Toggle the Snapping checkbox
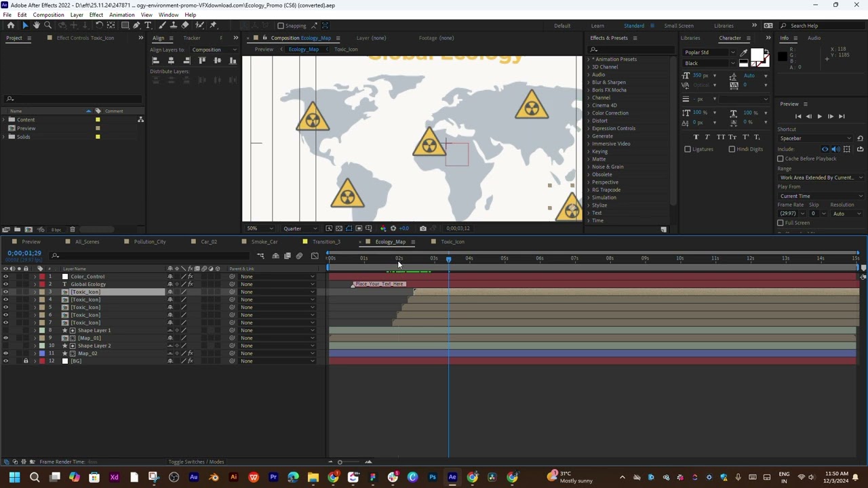The height and width of the screenshot is (488, 868). point(281,26)
